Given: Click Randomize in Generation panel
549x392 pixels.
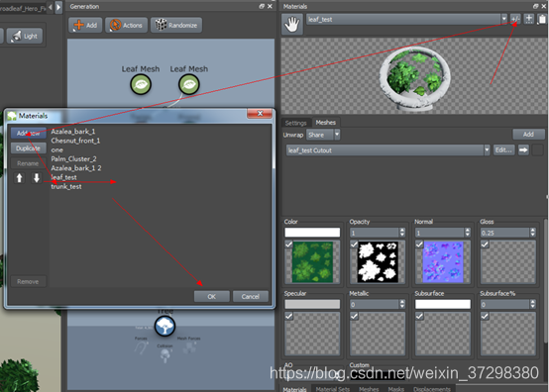Looking at the screenshot, I should point(176,25).
